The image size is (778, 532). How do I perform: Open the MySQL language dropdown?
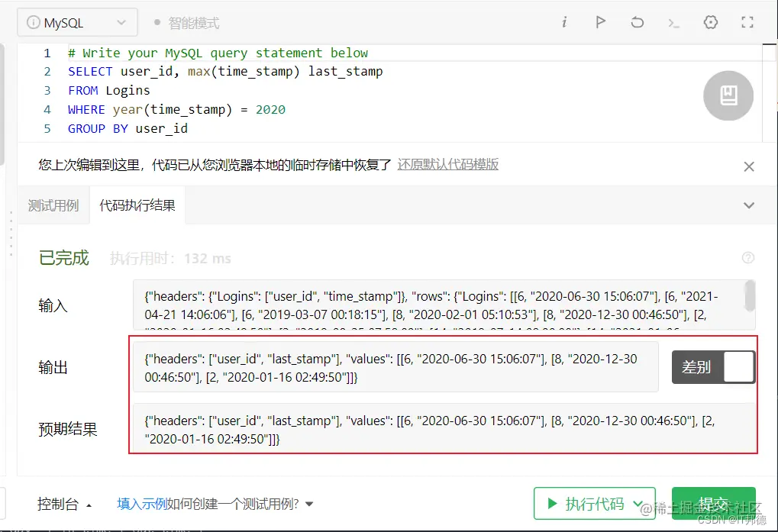(x=77, y=22)
